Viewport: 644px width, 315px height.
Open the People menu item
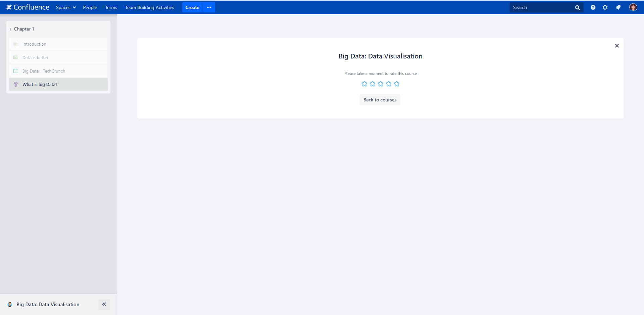[90, 7]
